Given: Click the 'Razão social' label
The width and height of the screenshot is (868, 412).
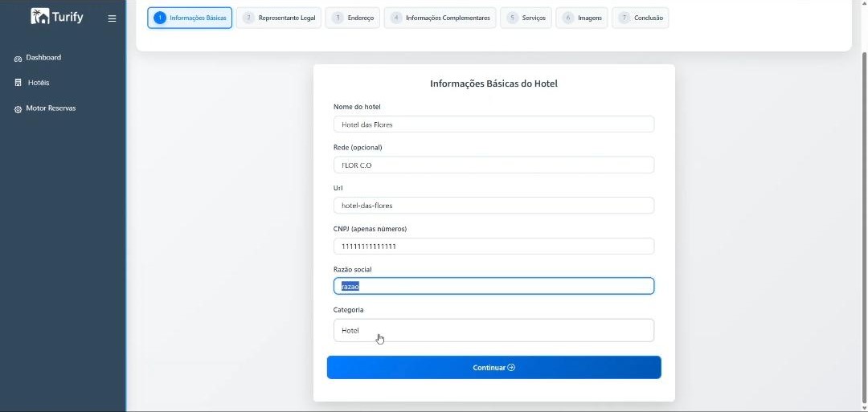Looking at the screenshot, I should pyautogui.click(x=352, y=269).
